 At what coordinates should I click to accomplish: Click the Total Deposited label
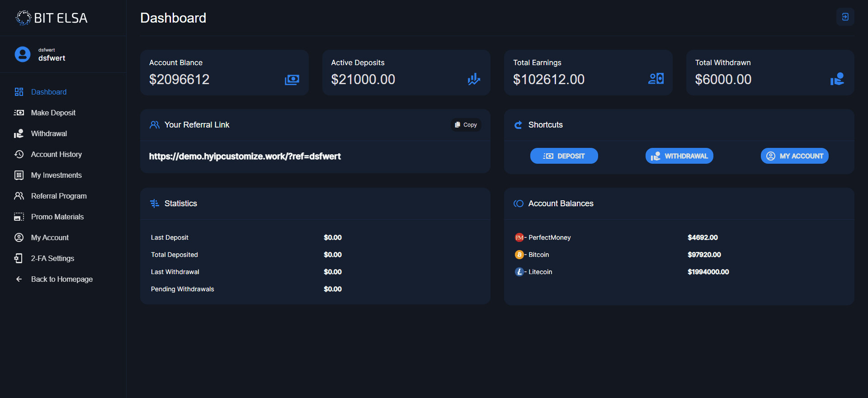click(175, 255)
